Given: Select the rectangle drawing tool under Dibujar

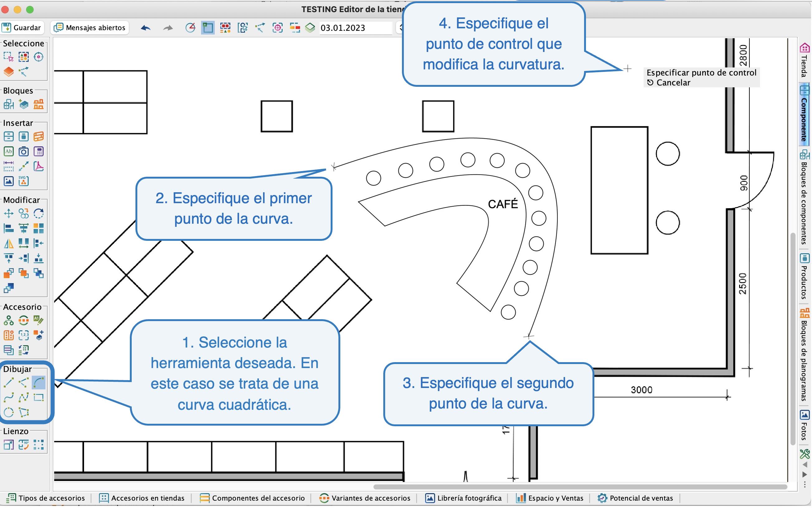Looking at the screenshot, I should (x=39, y=398).
